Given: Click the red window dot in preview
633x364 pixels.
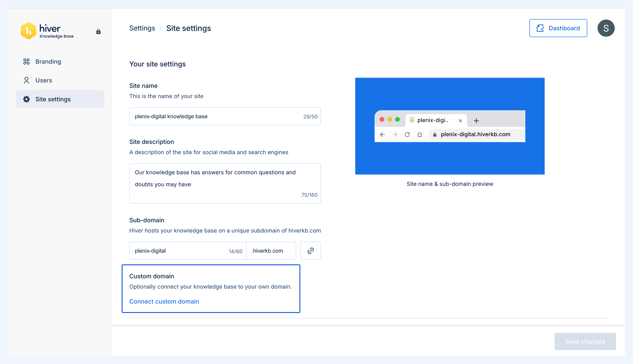Looking at the screenshot, I should click(x=382, y=119).
